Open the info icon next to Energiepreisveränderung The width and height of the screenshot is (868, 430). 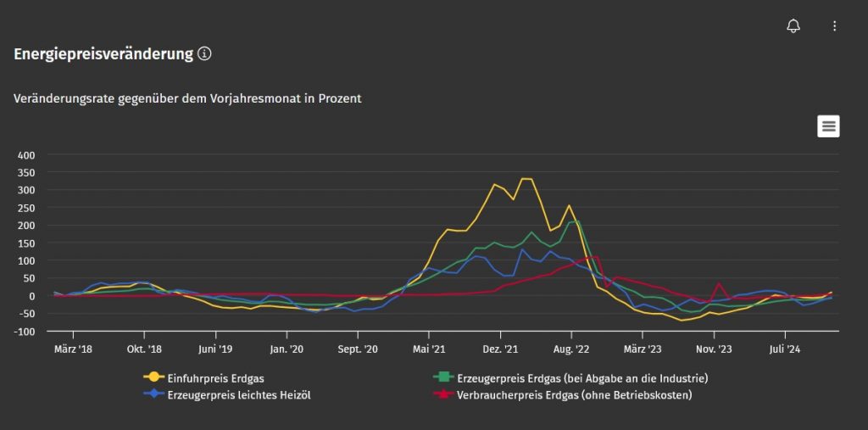coord(204,54)
